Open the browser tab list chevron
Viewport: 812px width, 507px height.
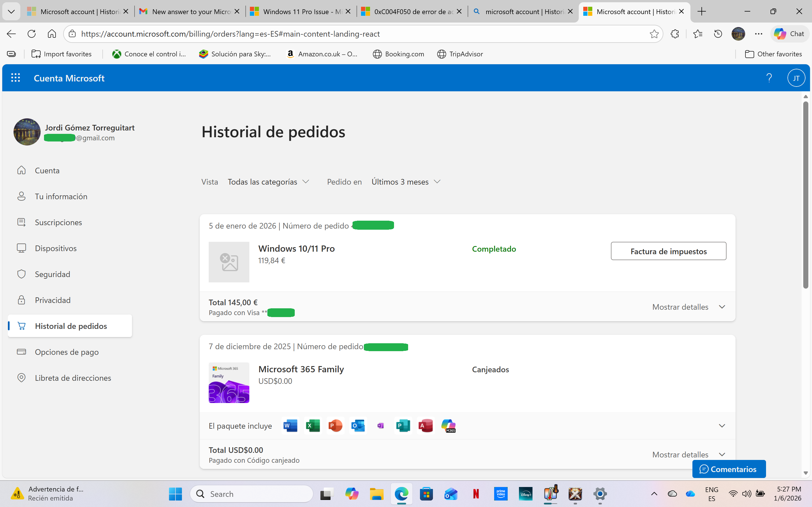tap(11, 12)
